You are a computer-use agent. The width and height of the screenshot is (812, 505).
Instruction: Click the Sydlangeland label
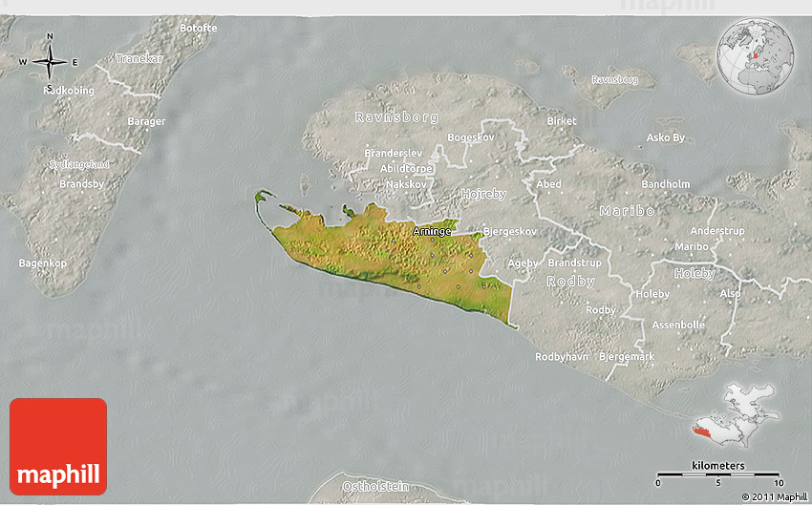(x=79, y=164)
